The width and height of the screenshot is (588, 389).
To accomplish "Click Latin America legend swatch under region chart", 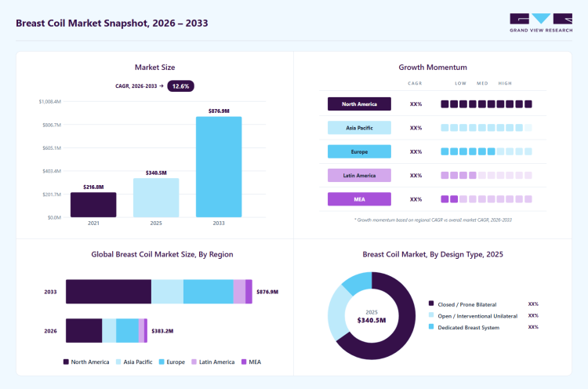I will point(194,362).
